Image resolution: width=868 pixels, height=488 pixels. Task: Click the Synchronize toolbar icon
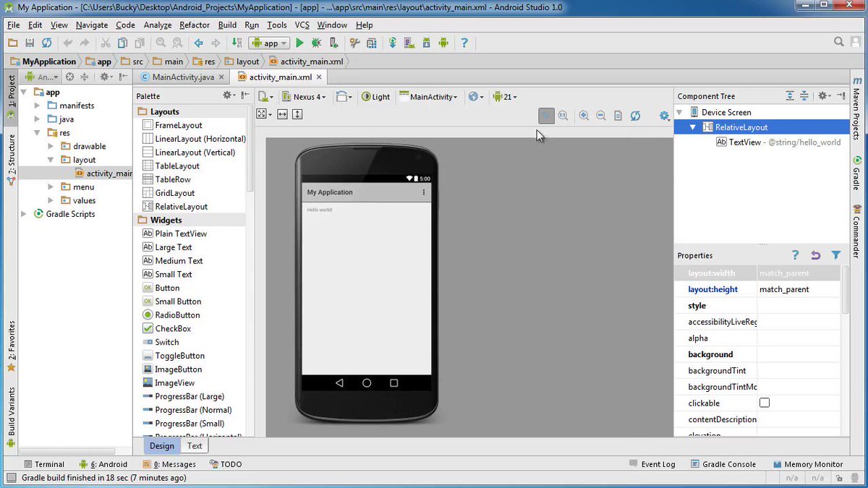[46, 43]
